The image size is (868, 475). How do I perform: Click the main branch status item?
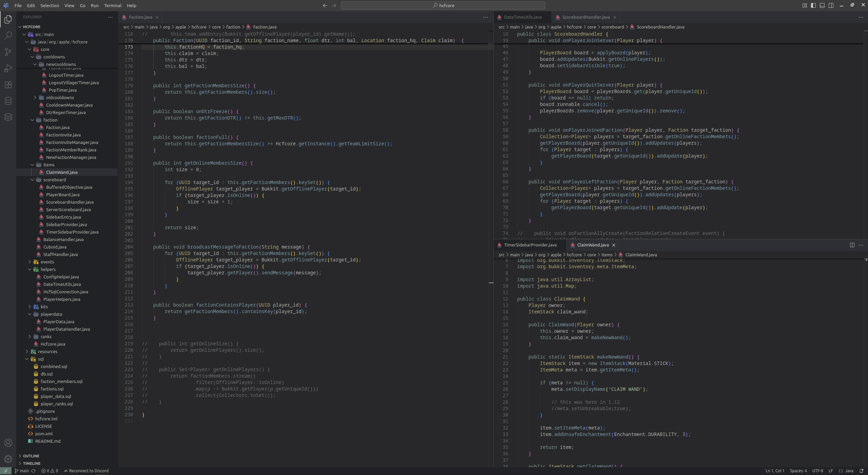[x=22, y=471]
